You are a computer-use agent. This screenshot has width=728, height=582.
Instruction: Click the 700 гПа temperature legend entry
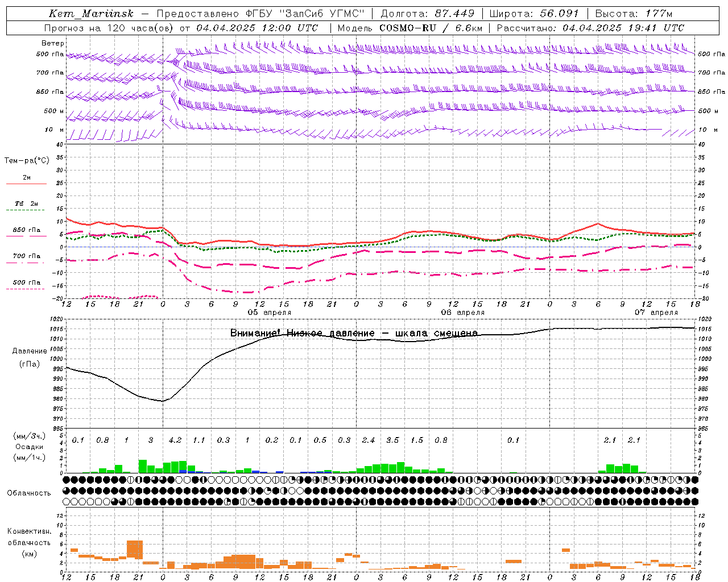pyautogui.click(x=27, y=256)
